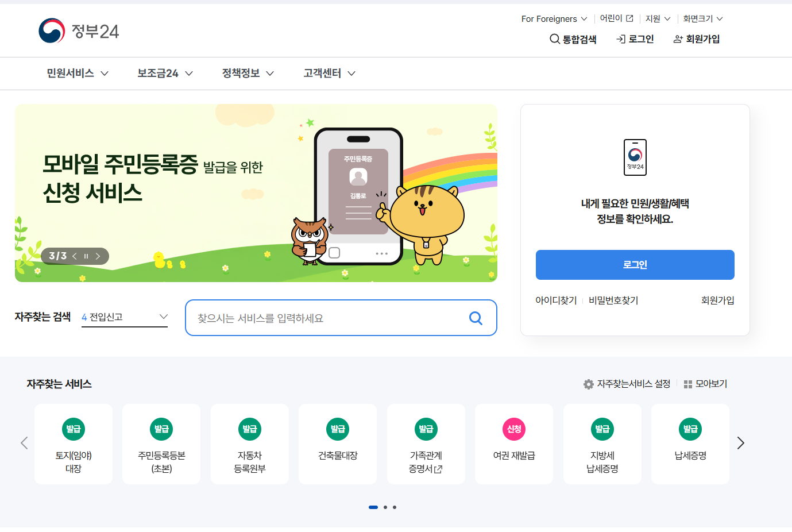Open 통합검색 magnifier in header
Viewport: 792px width, 532px height.
click(x=555, y=39)
